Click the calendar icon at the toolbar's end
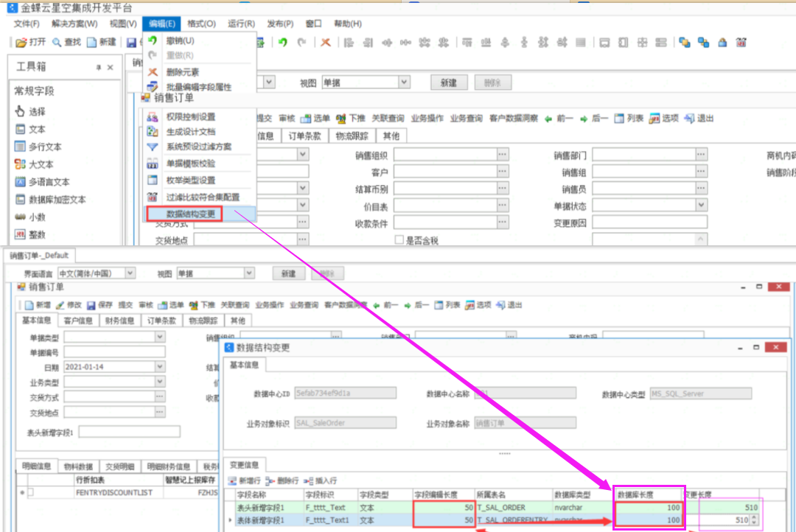796x532 pixels. point(741,43)
